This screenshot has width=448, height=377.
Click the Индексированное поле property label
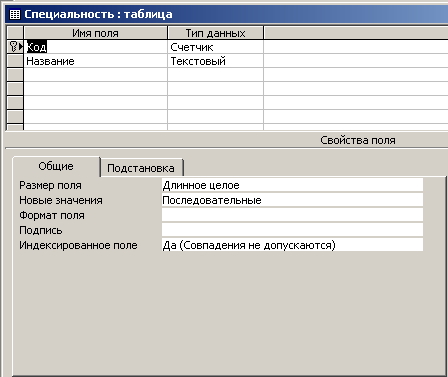(x=78, y=245)
